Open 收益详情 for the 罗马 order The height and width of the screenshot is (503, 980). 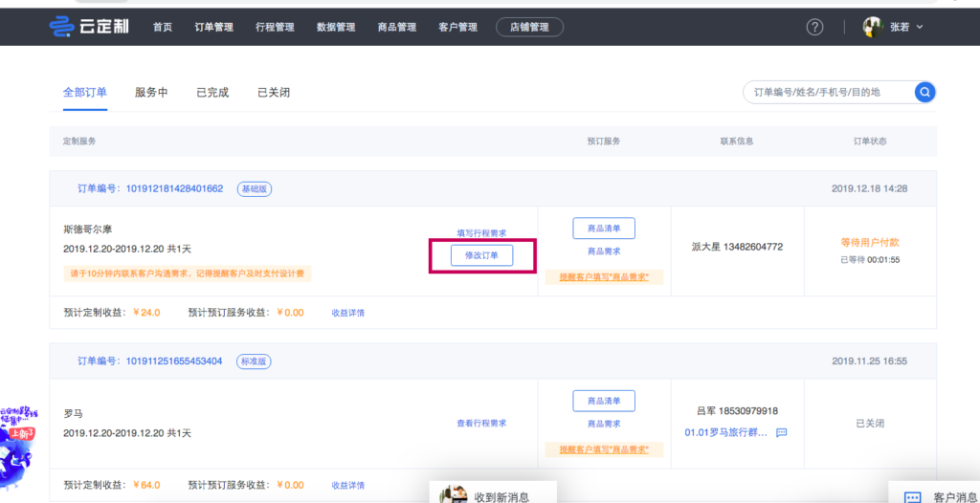pyautogui.click(x=347, y=485)
